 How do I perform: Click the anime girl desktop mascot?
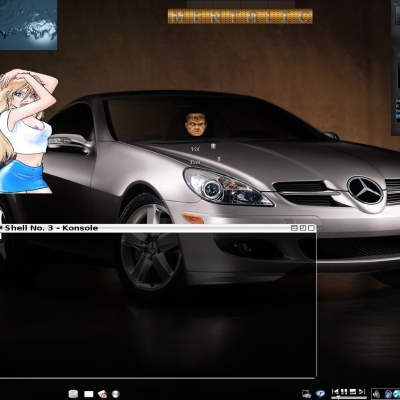pyautogui.click(x=27, y=131)
